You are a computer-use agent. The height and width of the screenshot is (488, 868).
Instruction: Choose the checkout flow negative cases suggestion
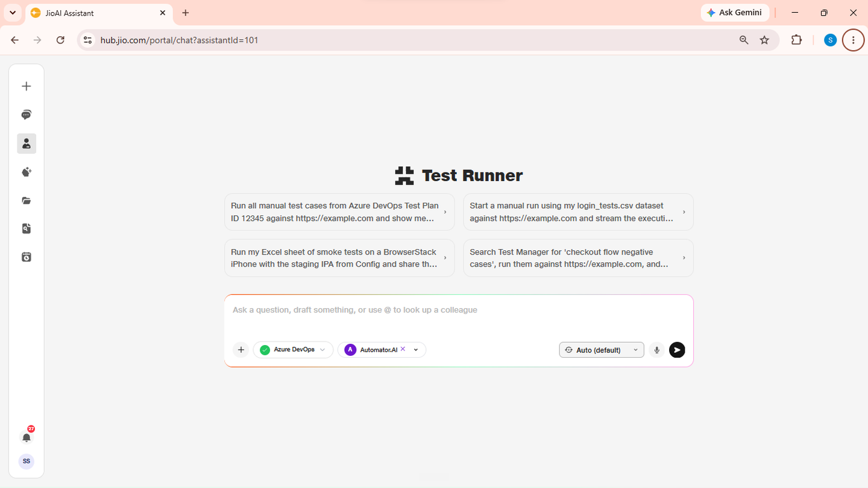(578, 258)
